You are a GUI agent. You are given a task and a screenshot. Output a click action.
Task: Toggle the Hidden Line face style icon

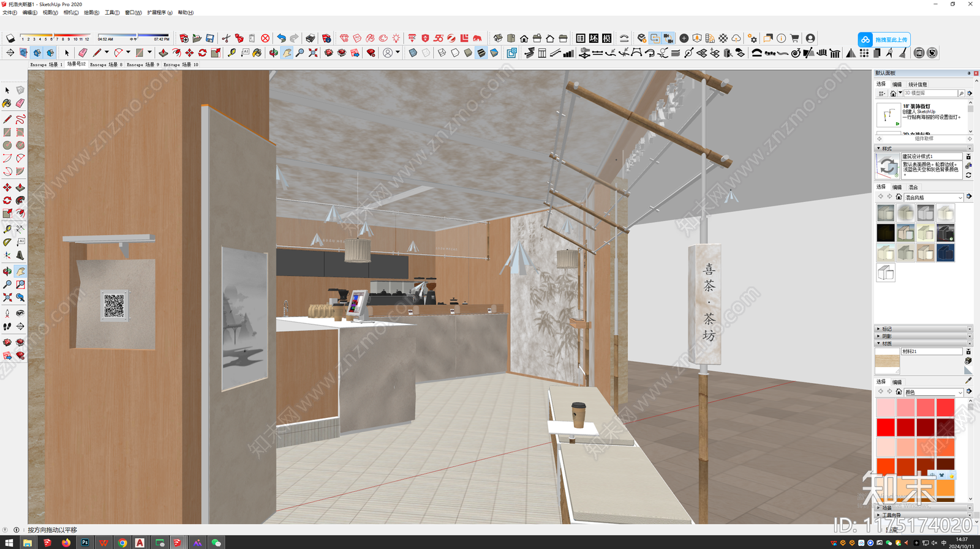point(455,53)
